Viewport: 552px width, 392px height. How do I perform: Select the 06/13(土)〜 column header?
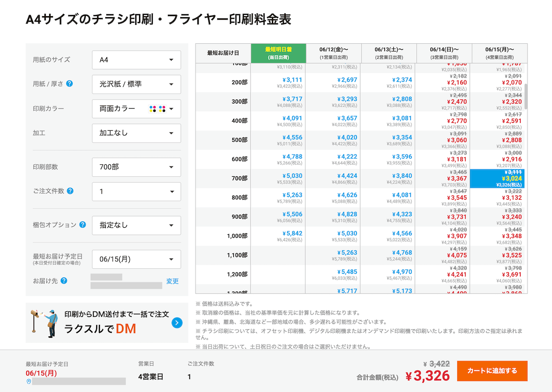pyautogui.click(x=389, y=53)
